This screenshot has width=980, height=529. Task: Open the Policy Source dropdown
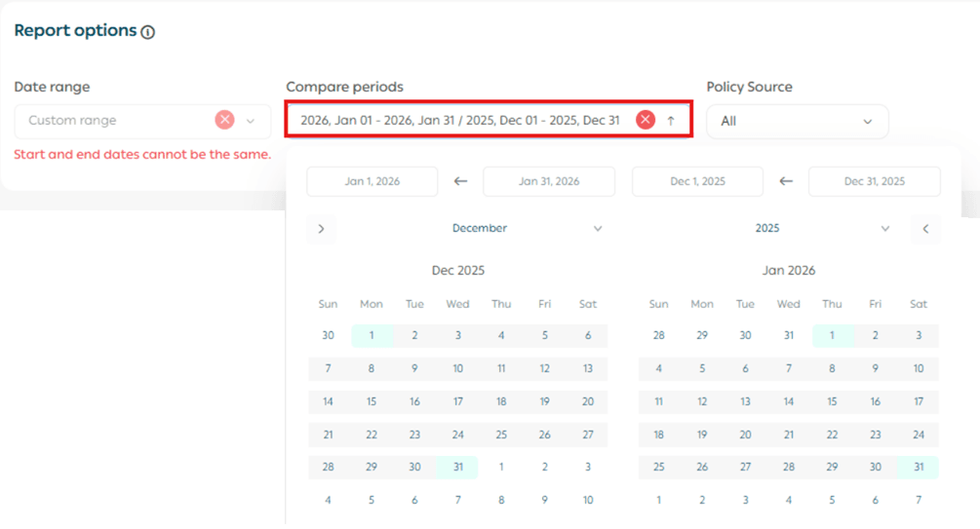[x=797, y=122]
